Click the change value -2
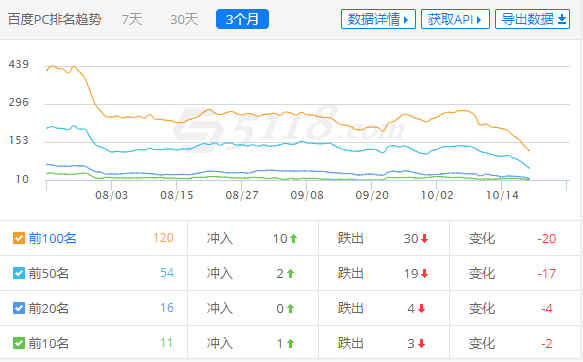583x362 pixels. click(547, 344)
